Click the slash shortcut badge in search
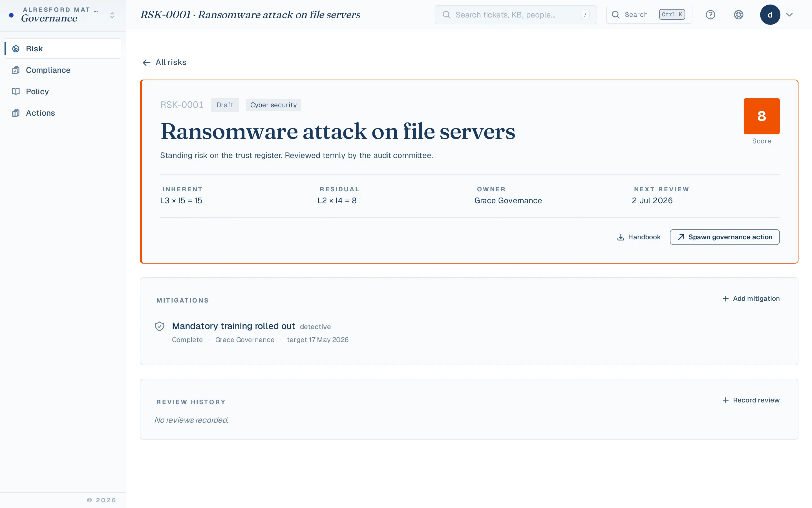Screen dimensions: 812x508 585,15
